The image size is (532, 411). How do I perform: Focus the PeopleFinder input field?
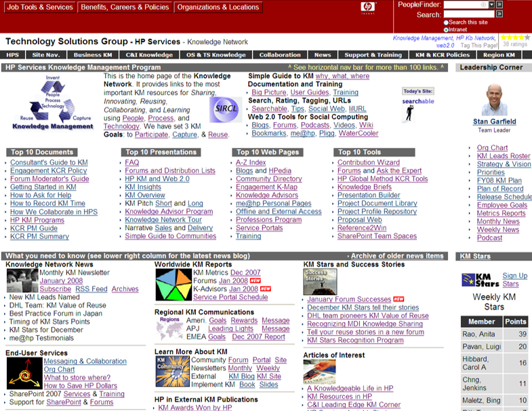point(466,5)
